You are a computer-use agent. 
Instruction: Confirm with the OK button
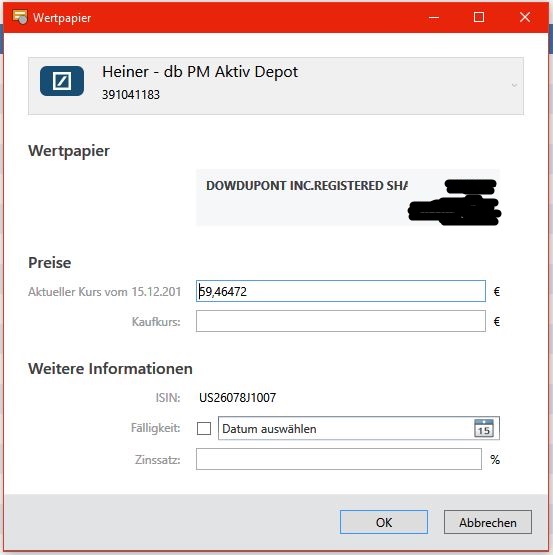coord(384,522)
